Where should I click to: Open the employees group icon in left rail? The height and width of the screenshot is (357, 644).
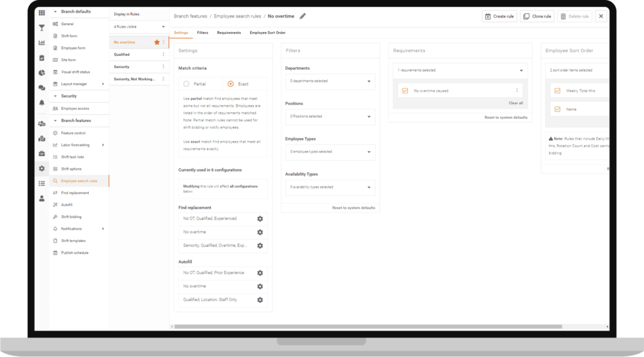[x=42, y=124]
